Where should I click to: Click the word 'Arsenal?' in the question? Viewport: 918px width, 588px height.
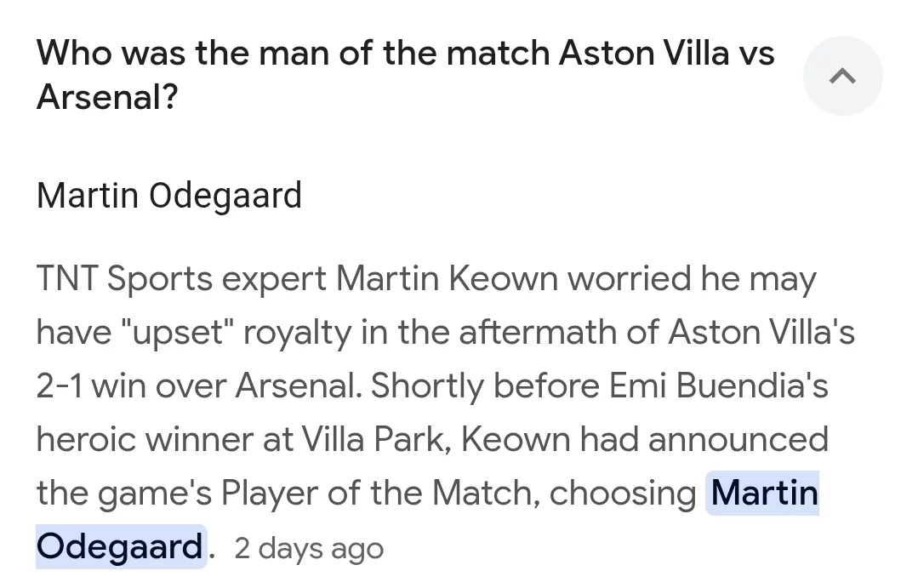tap(107, 98)
